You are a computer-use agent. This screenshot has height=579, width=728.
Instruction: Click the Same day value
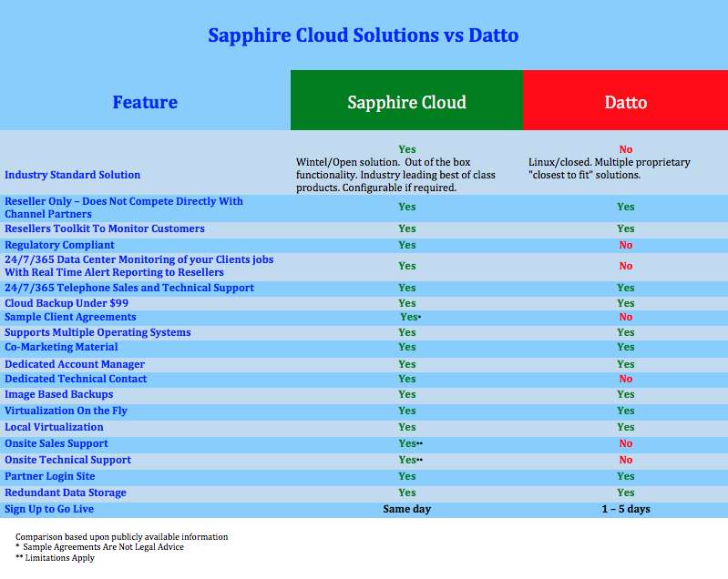click(406, 509)
